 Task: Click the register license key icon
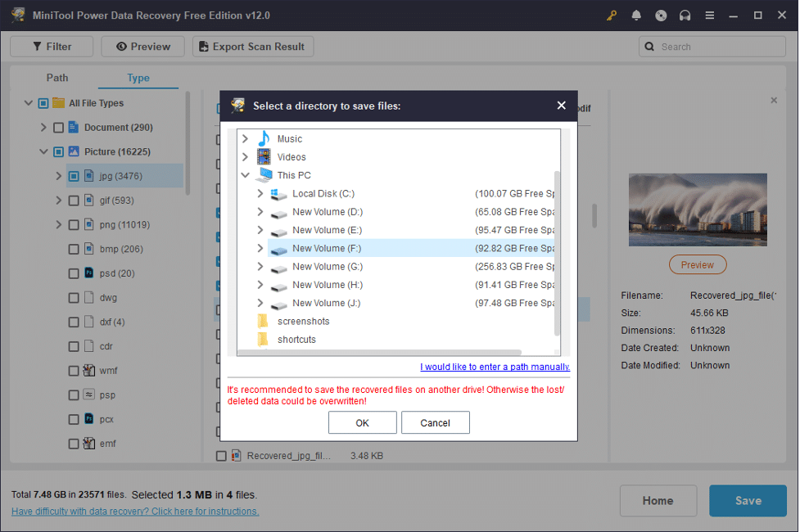tap(612, 15)
